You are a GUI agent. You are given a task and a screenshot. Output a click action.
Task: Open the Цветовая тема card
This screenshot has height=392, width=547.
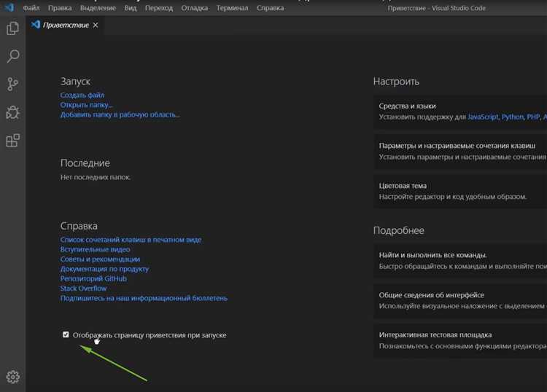460,192
